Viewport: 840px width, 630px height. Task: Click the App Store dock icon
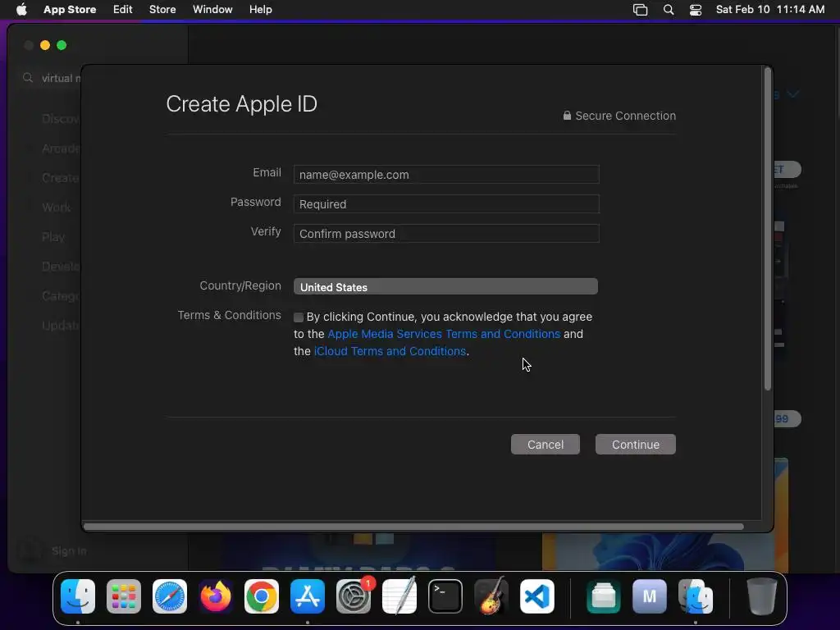(308, 596)
